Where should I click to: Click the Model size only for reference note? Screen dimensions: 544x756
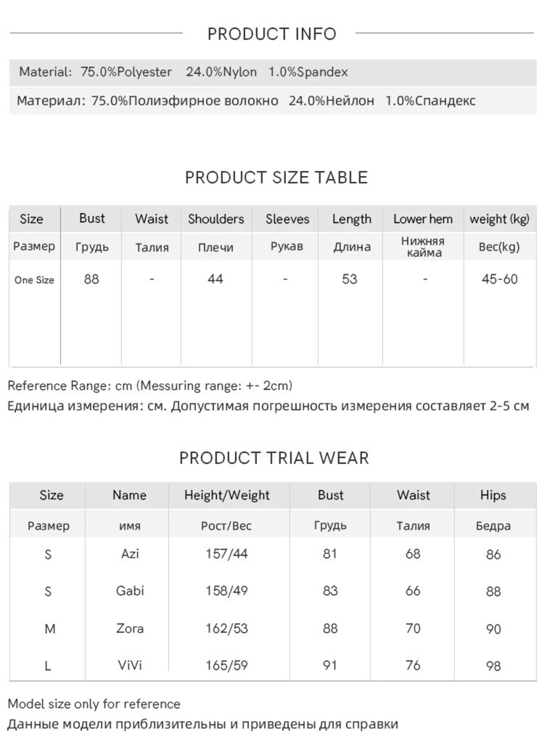click(x=94, y=704)
